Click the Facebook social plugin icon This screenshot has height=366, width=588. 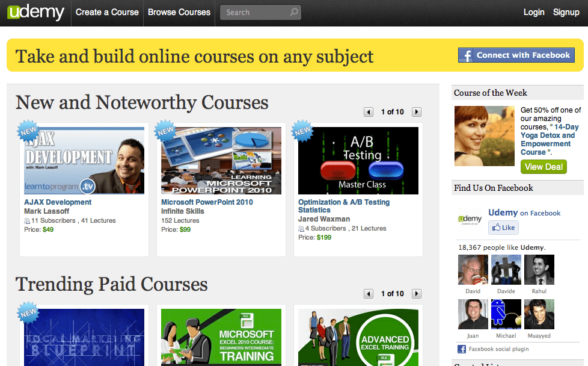(462, 349)
